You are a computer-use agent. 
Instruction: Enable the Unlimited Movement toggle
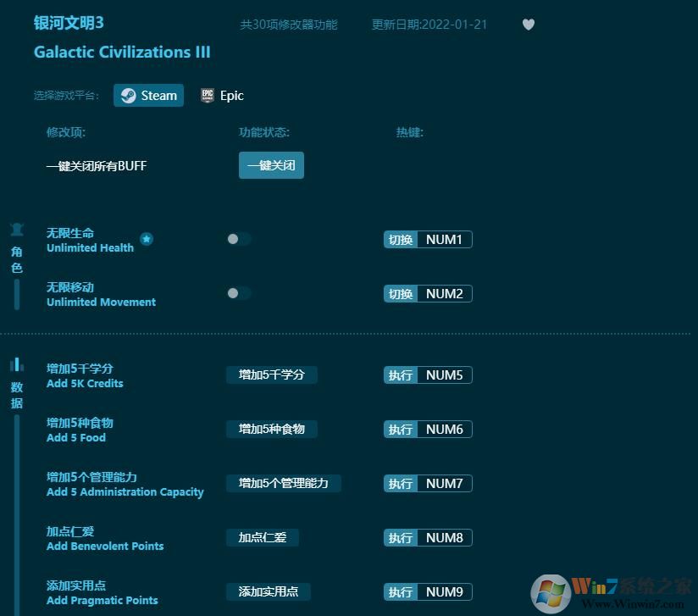tap(235, 293)
